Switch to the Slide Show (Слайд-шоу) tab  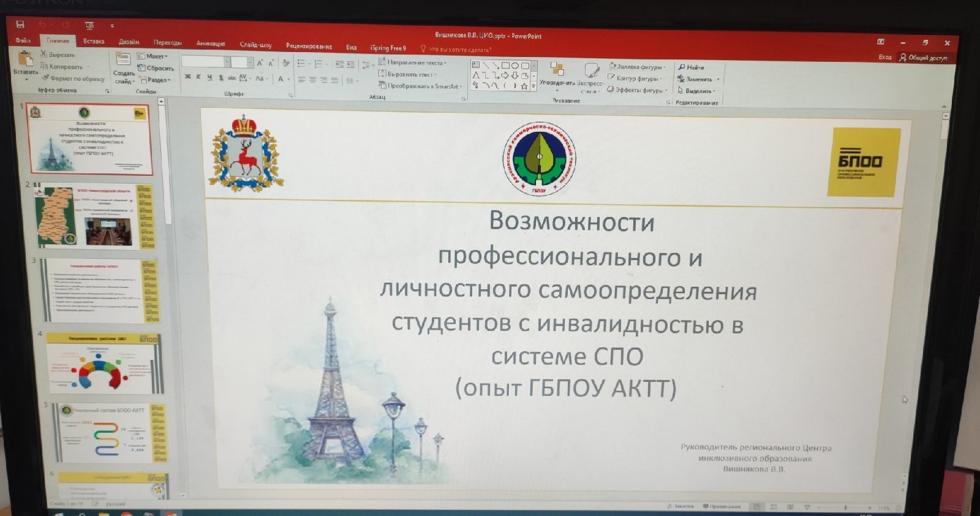coord(255,45)
